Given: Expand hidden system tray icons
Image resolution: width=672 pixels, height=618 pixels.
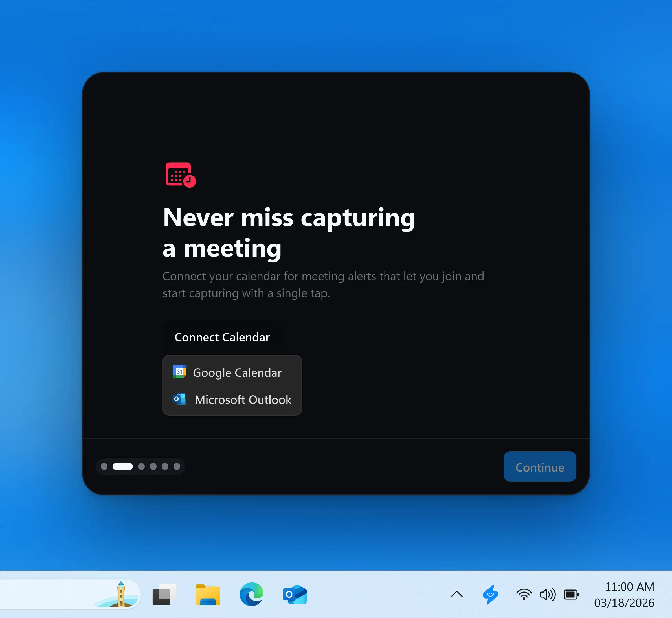Looking at the screenshot, I should tap(457, 594).
